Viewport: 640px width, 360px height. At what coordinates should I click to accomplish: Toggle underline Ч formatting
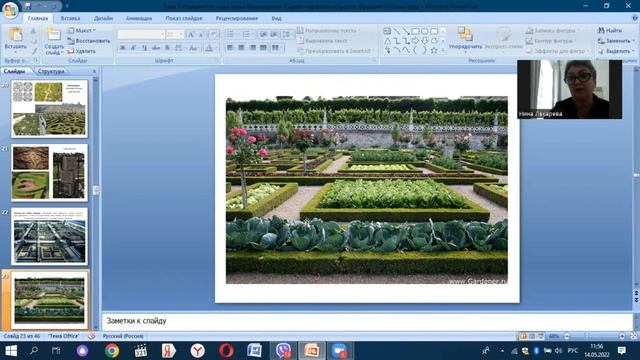(x=144, y=48)
